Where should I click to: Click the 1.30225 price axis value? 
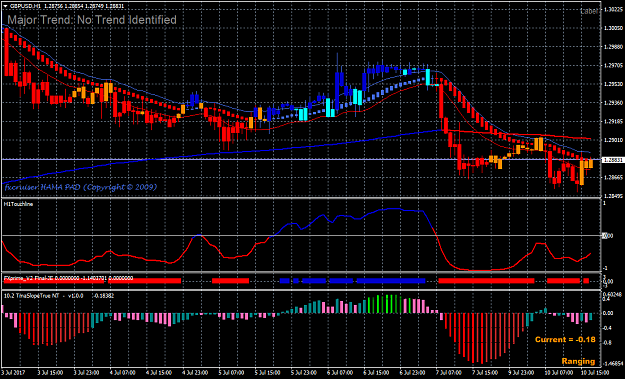click(x=613, y=10)
